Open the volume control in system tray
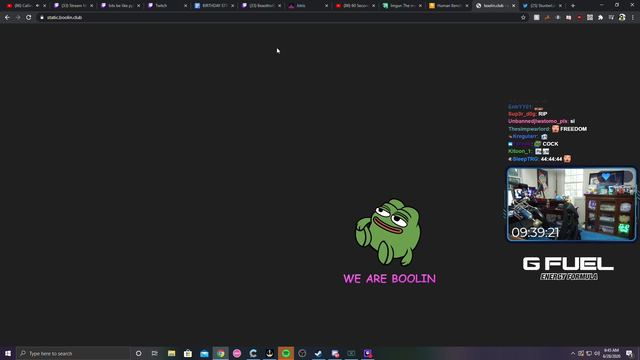Image resolution: width=640 pixels, height=360 pixels. pos(597,353)
